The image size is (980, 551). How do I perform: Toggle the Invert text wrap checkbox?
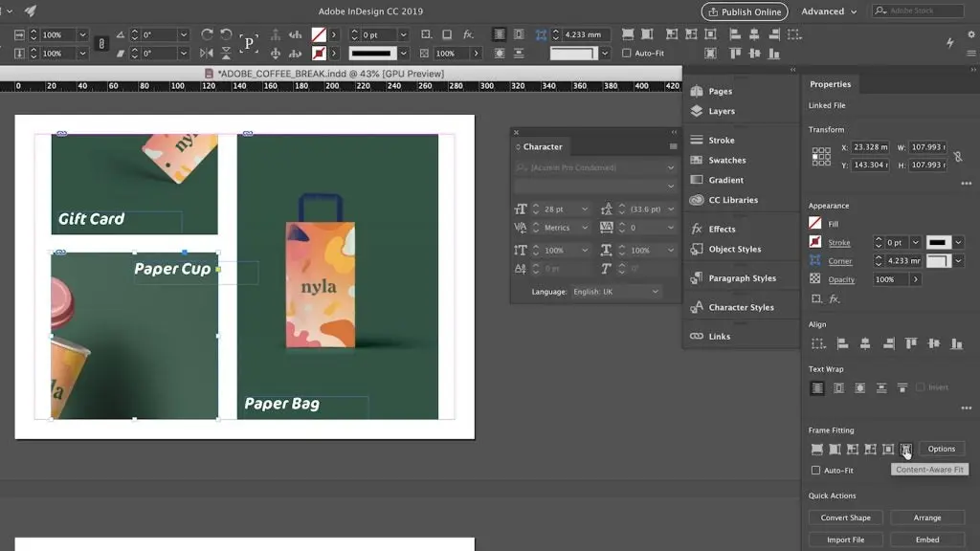921,387
